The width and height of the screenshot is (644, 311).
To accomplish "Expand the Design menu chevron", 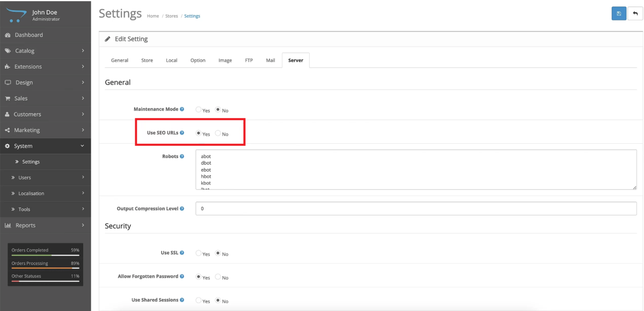I will click(83, 83).
